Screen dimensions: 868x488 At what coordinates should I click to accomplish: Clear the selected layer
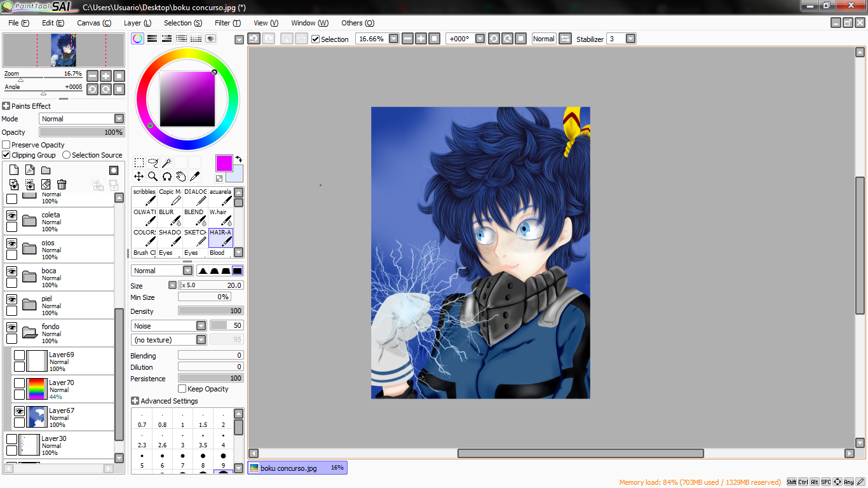46,184
